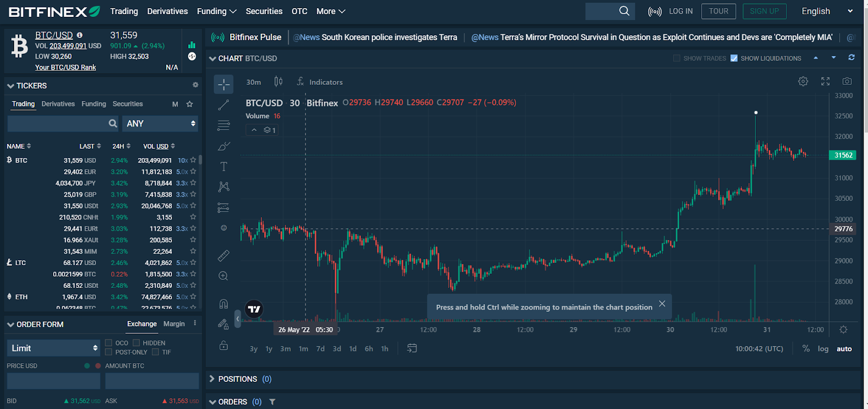Toggle percent scale mode
Screen dimensions: 868x409
click(806, 349)
